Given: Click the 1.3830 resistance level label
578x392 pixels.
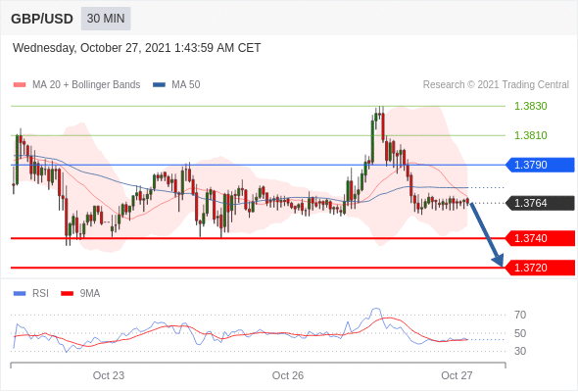Looking at the screenshot, I should pos(531,106).
